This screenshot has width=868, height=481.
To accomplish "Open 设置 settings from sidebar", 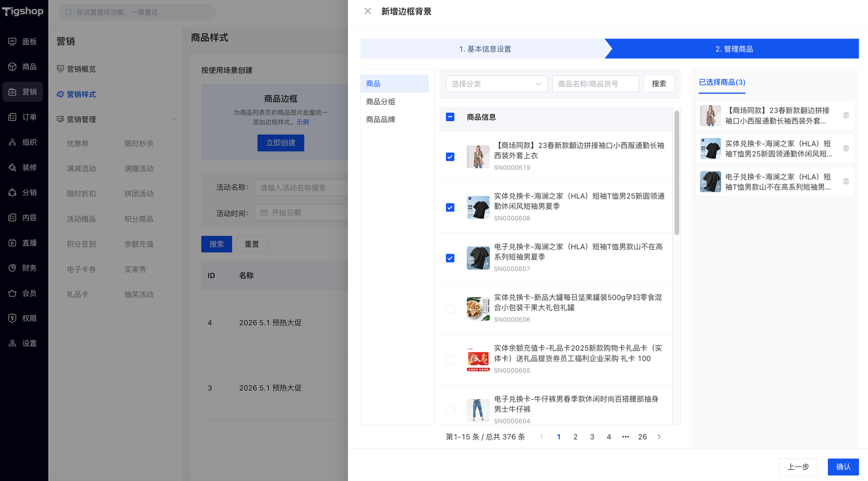I will [x=23, y=343].
